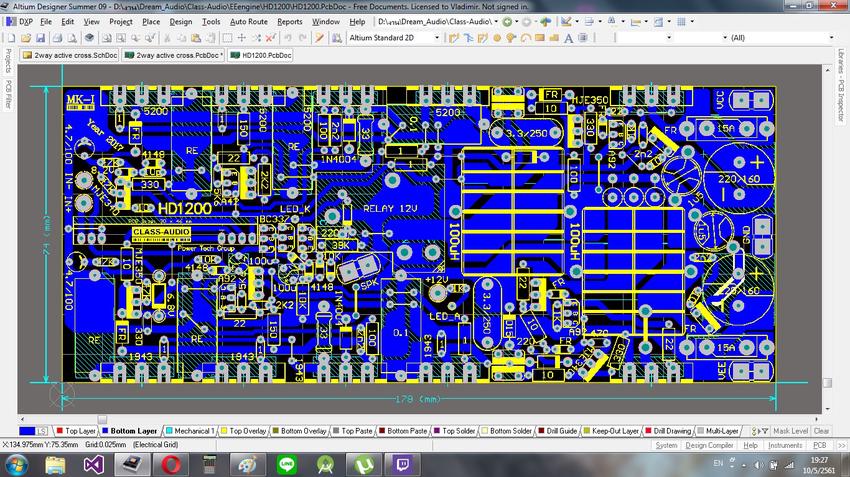The height and width of the screenshot is (477, 850).
Task: Expand the utility drawing tools dropdown arrow
Action: coord(577,22)
